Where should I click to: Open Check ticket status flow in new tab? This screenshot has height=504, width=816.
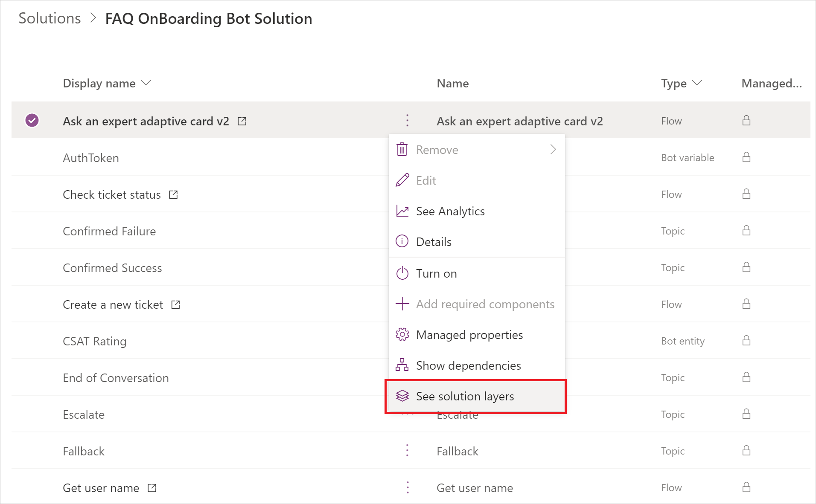pyautogui.click(x=173, y=194)
